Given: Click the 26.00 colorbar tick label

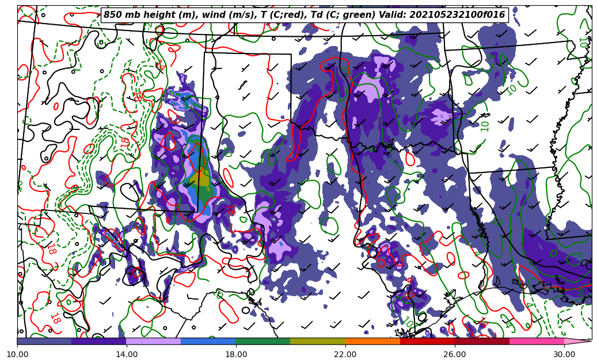Looking at the screenshot, I should point(455,354).
